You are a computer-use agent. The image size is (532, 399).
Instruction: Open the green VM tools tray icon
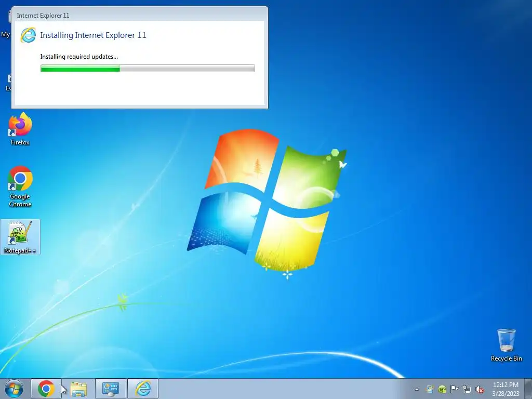click(x=442, y=389)
